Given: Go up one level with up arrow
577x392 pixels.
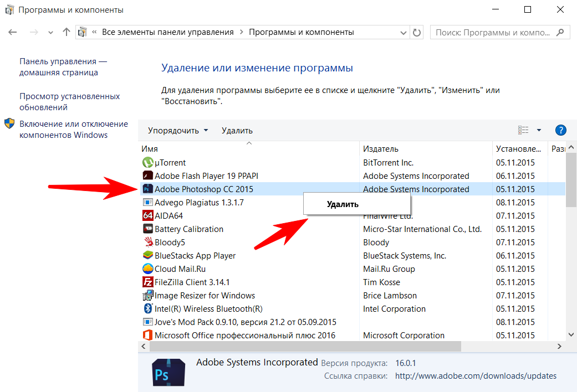Looking at the screenshot, I should pyautogui.click(x=67, y=32).
